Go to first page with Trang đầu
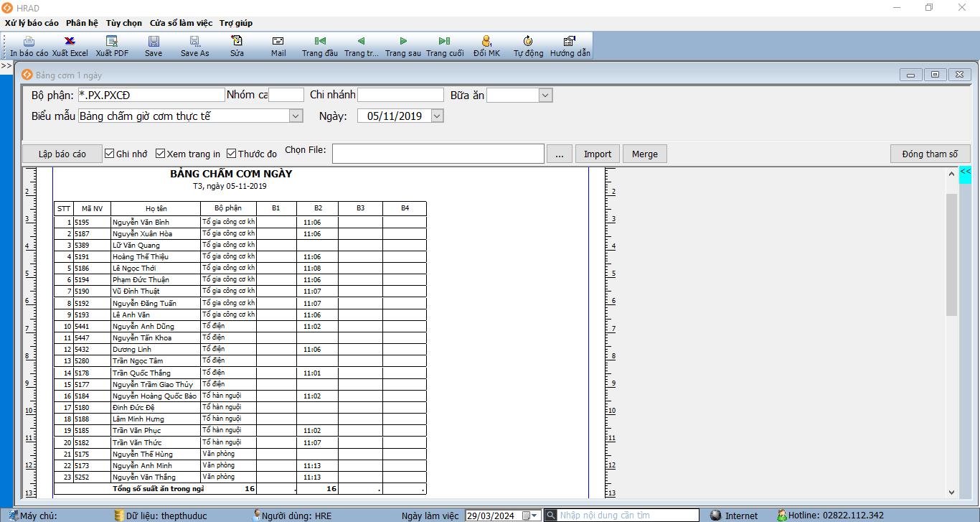The image size is (980, 522). point(320,42)
